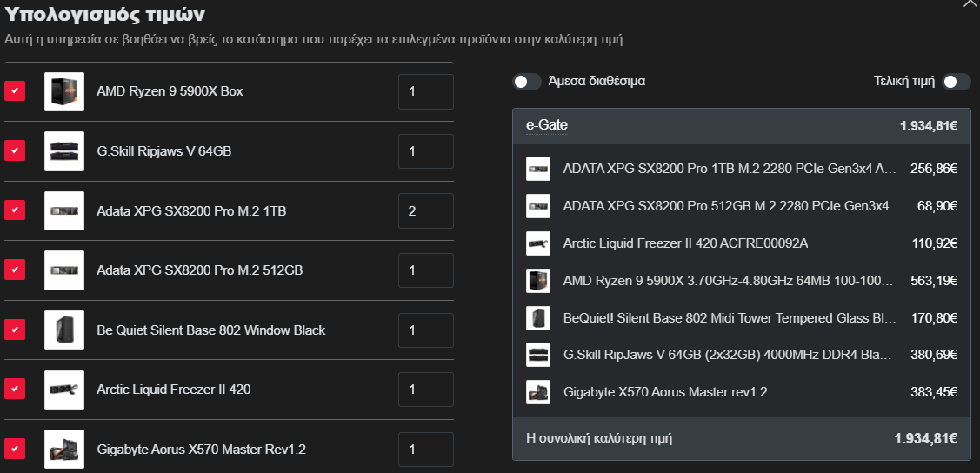Edit quantity field for AMD Ryzen 9 5900X Box
980x473 pixels.
tap(426, 91)
